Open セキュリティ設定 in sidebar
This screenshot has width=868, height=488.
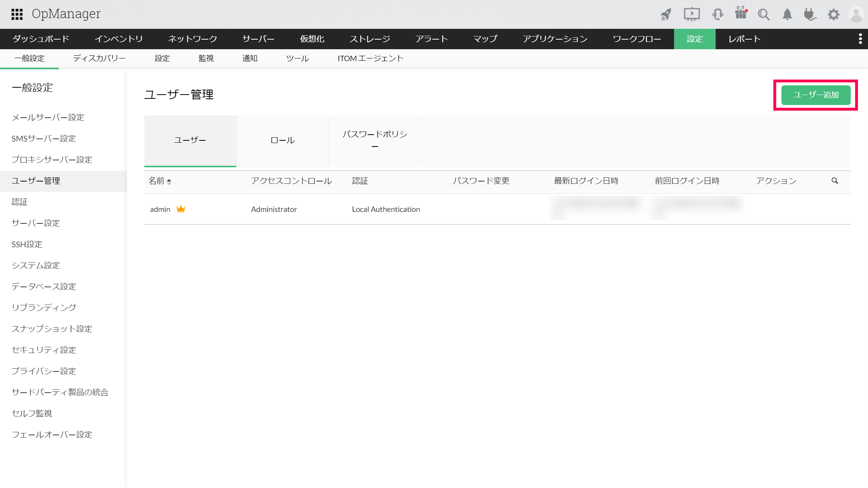pyautogui.click(x=44, y=350)
